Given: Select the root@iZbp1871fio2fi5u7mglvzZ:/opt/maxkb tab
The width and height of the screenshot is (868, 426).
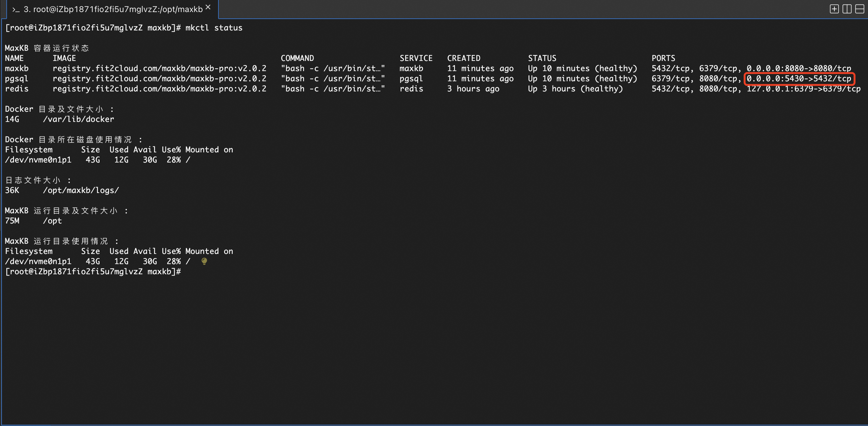Looking at the screenshot, I should tap(113, 10).
